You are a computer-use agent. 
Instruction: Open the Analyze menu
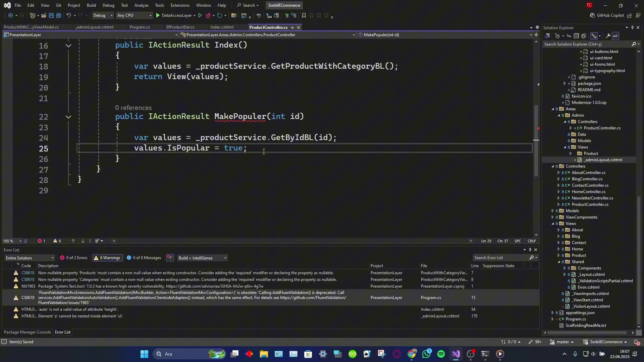click(x=141, y=5)
